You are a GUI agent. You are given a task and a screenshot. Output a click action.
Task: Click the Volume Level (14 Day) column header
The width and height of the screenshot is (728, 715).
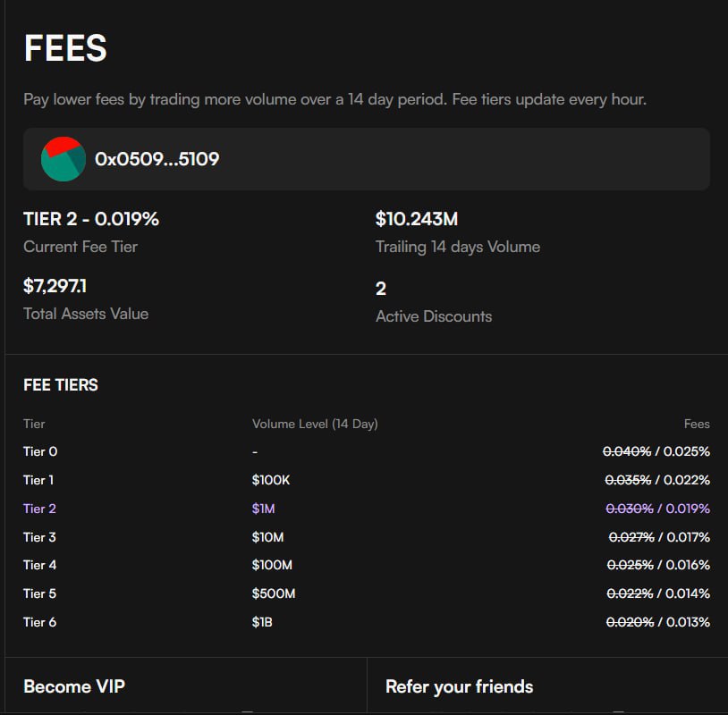(x=315, y=424)
